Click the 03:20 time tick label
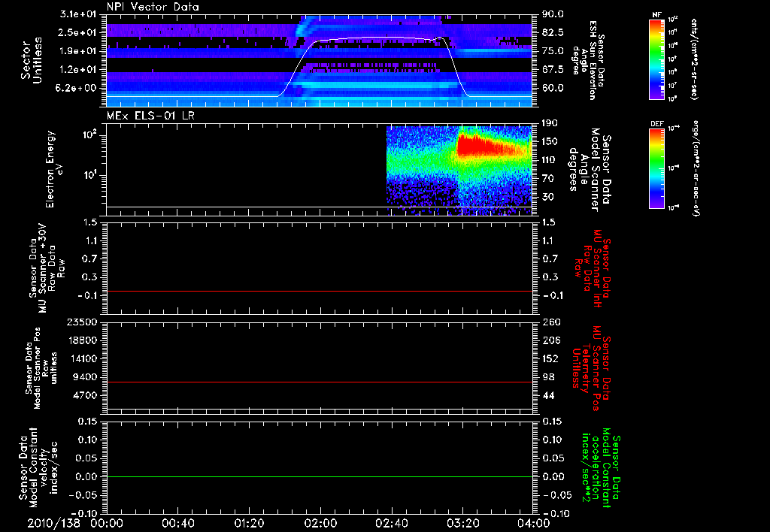 click(462, 523)
